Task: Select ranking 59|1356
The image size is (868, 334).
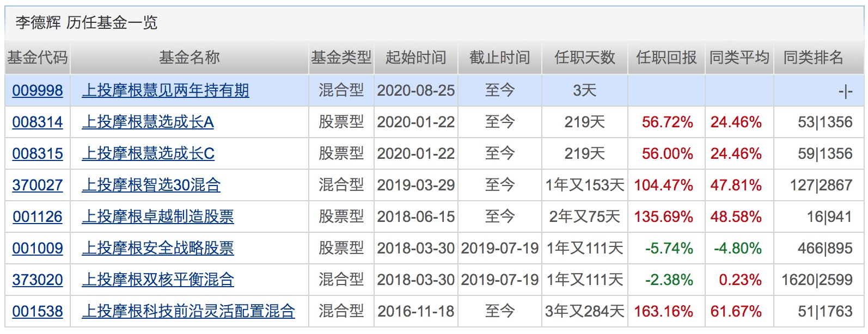Action: tap(826, 153)
